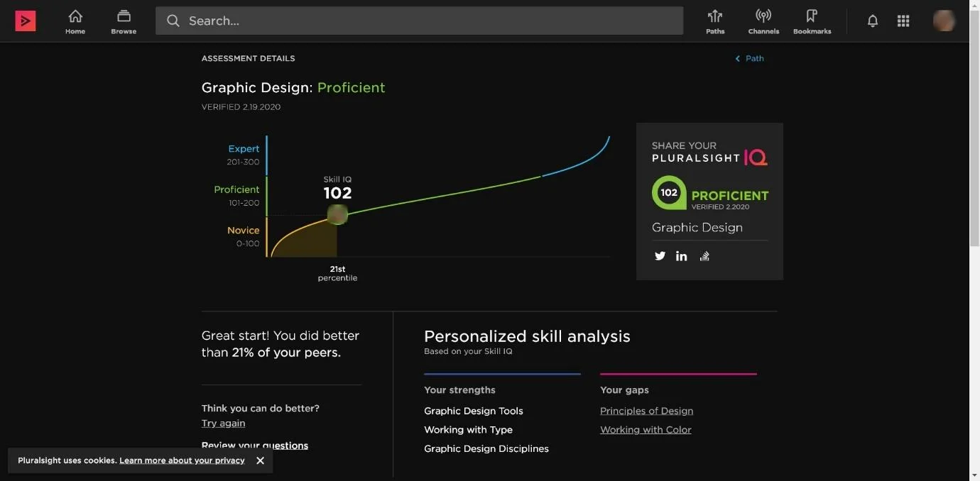
Task: Click the Graphic Design Tools strength
Action: [x=474, y=411]
